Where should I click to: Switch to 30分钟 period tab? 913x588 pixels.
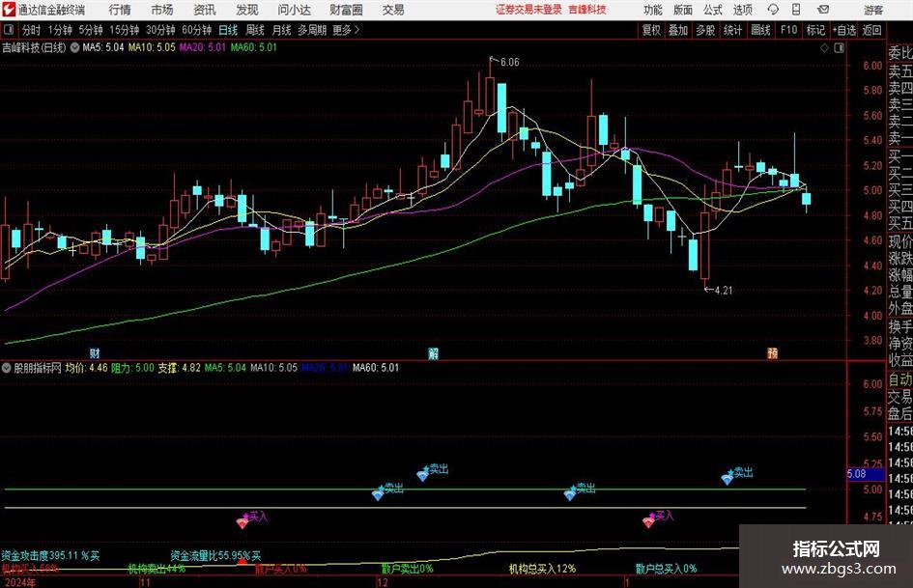tap(160, 30)
